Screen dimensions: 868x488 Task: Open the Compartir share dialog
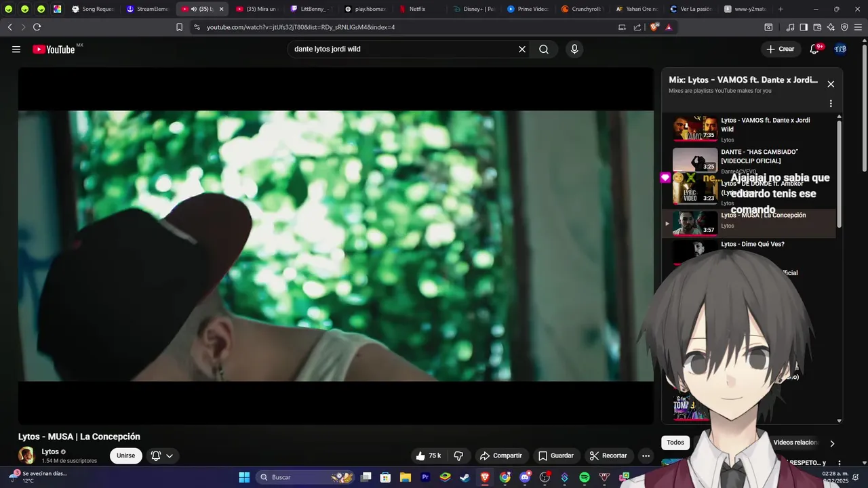(x=500, y=455)
